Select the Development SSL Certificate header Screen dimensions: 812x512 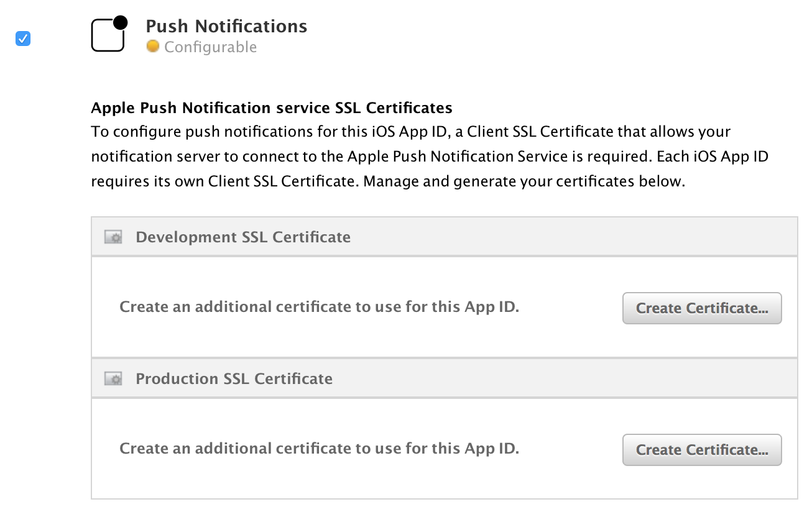point(445,237)
